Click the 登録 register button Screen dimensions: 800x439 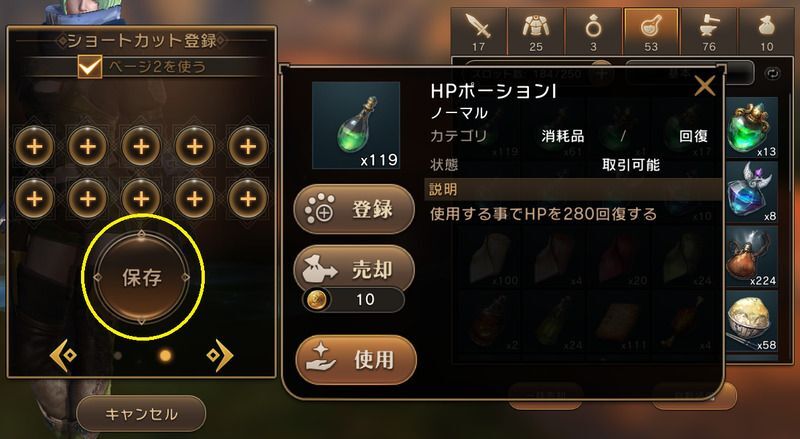point(354,209)
